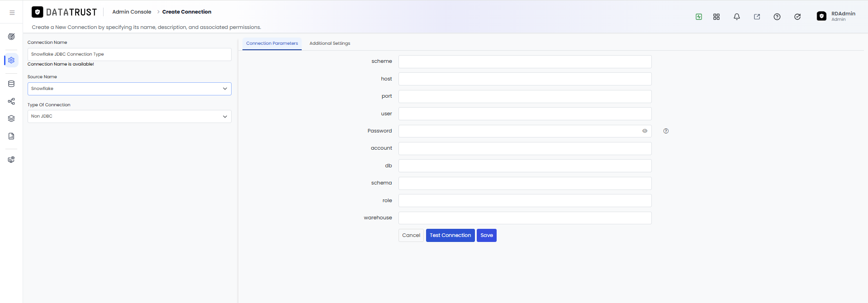This screenshot has width=868, height=303.
Task: Click the Test Connection button
Action: (x=451, y=235)
